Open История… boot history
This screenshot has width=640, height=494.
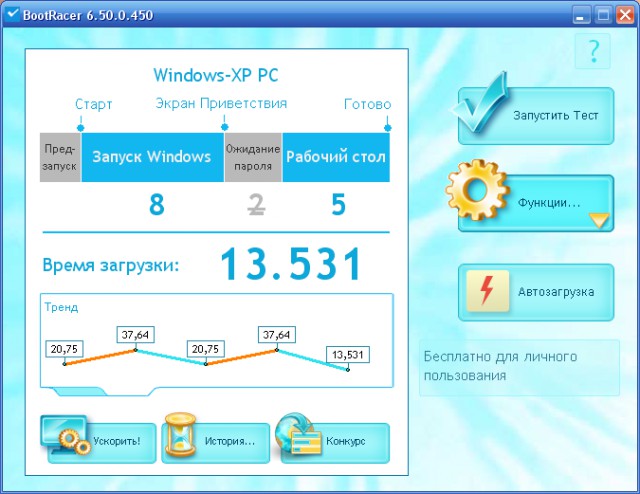[x=216, y=443]
